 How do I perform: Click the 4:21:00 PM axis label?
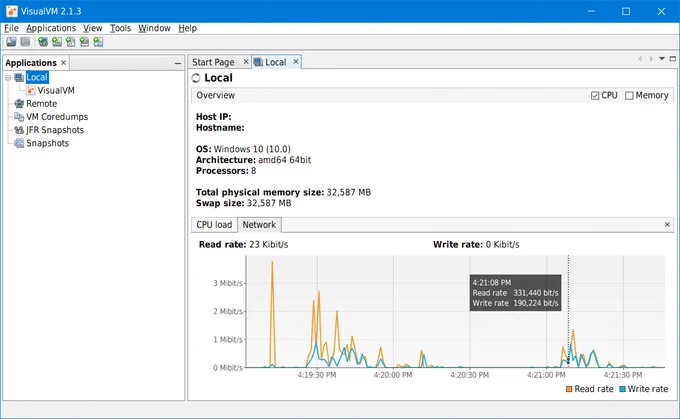click(546, 375)
